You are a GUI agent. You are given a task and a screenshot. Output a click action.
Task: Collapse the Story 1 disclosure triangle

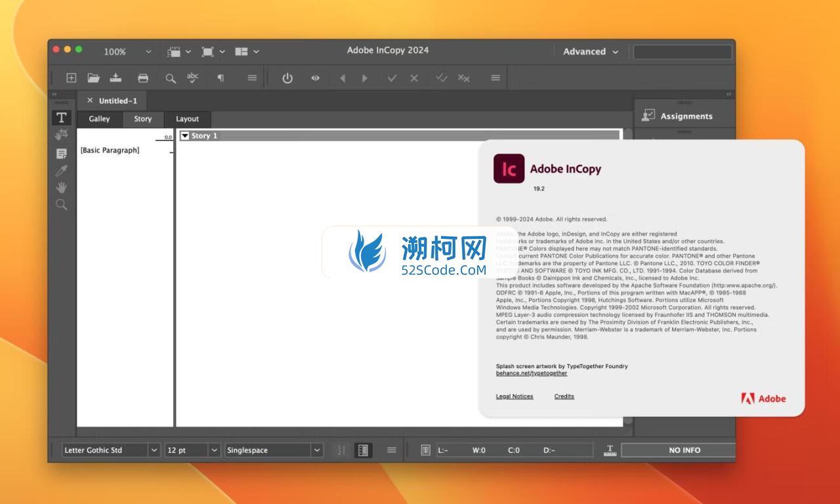point(184,136)
